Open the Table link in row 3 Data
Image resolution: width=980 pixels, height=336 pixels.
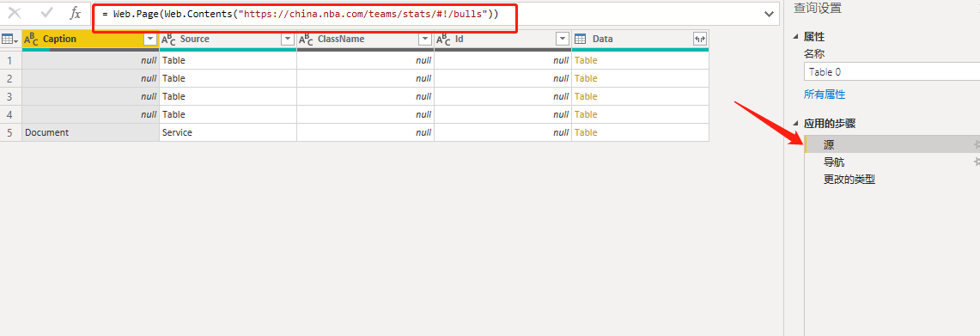coord(586,96)
